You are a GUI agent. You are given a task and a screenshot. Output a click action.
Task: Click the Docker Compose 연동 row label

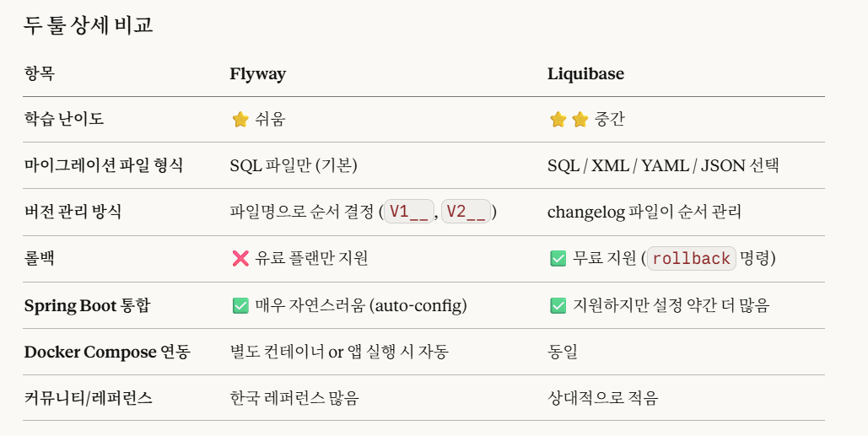pos(106,352)
